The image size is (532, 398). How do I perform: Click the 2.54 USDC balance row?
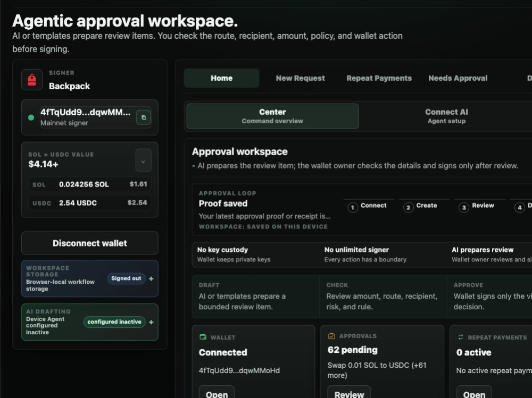click(90, 203)
